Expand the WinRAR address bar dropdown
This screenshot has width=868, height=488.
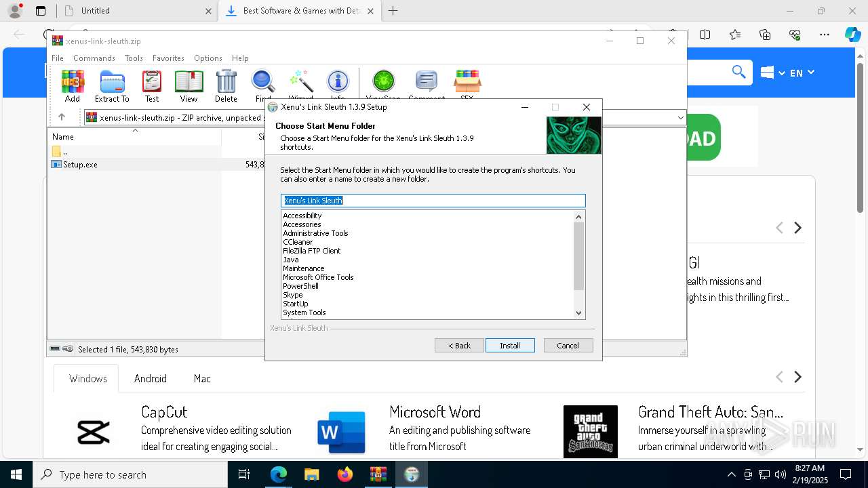click(680, 118)
